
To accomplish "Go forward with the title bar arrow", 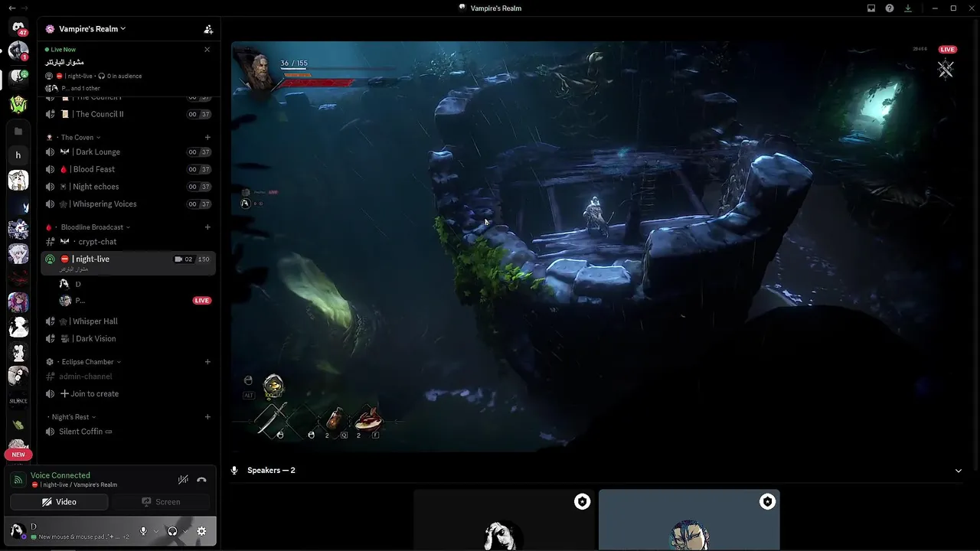I will [x=25, y=8].
